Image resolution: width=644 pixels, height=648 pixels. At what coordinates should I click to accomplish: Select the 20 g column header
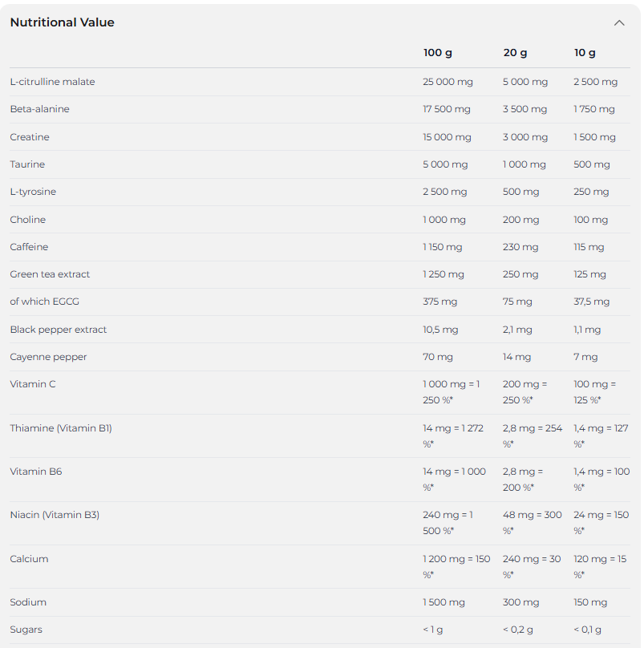click(515, 53)
